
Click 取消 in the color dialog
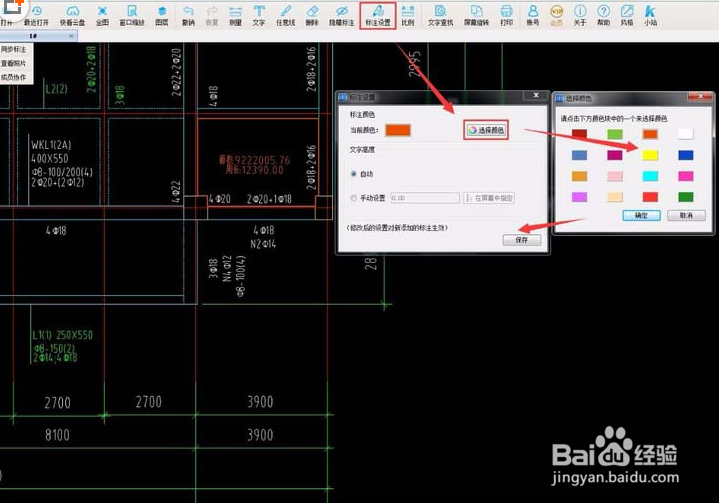tap(686, 216)
